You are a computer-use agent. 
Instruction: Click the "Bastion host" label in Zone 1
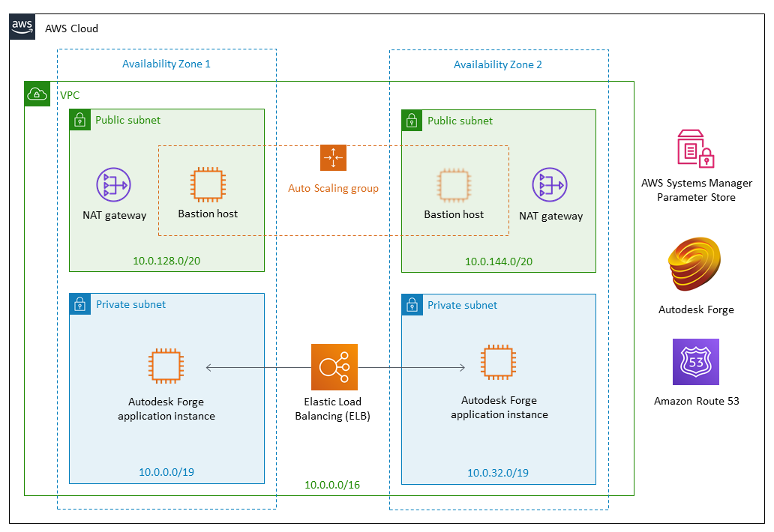coord(208,214)
